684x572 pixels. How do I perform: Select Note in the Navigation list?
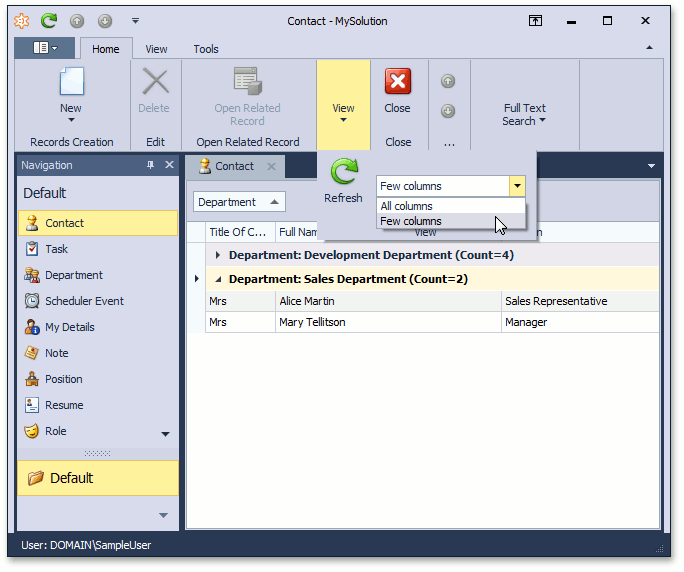coord(98,353)
